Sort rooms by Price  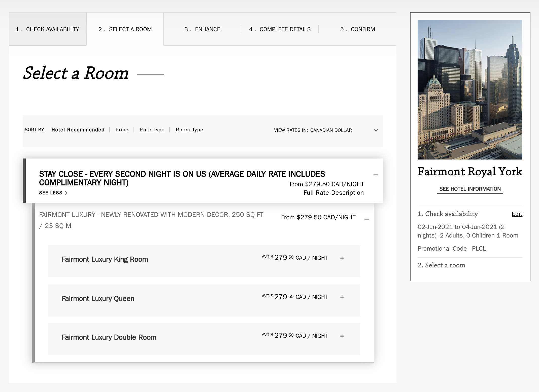(122, 130)
